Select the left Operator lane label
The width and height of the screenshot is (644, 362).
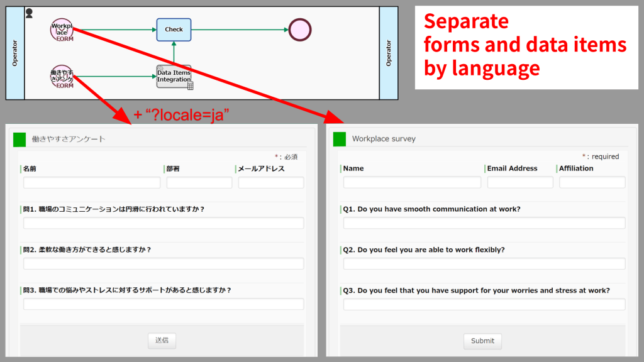13,52
